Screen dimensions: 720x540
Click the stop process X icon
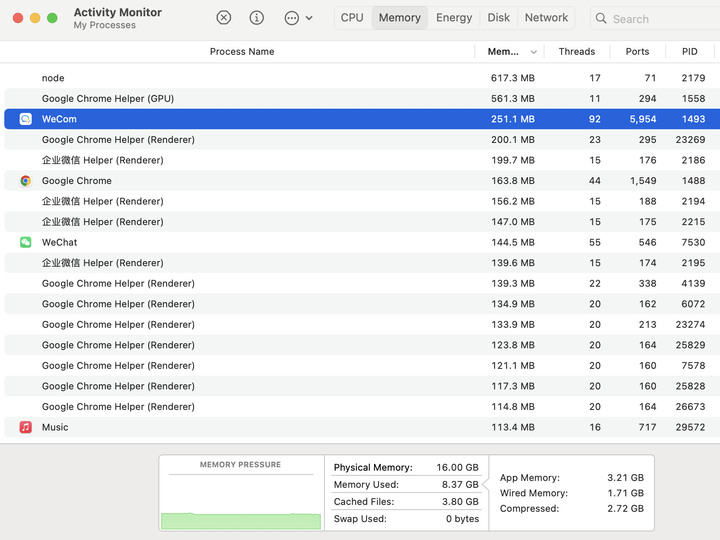point(224,18)
